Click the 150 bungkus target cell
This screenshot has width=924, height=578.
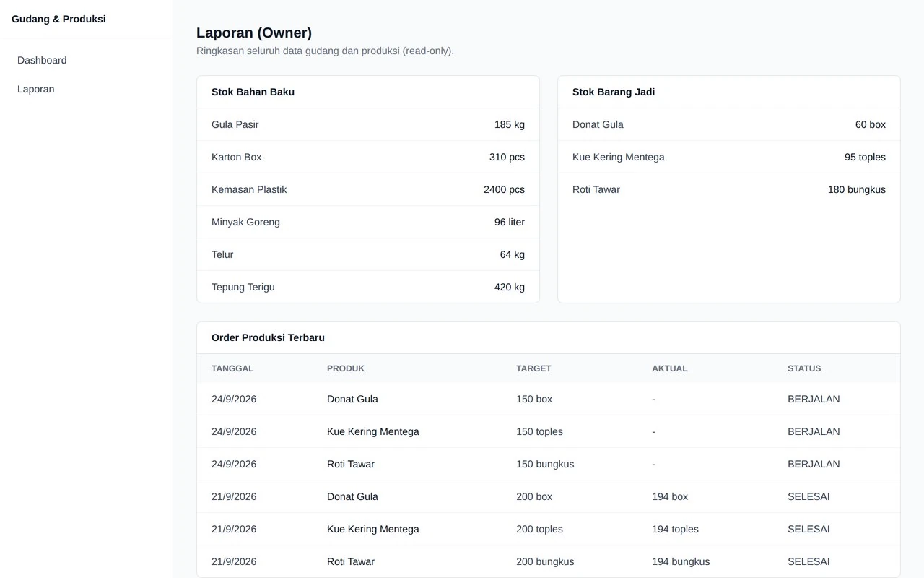click(545, 464)
